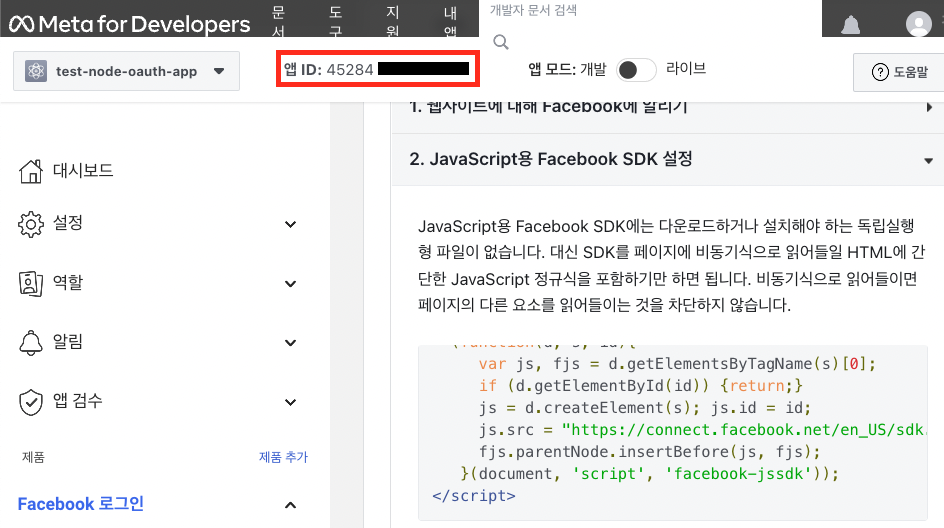Expand the 역할 section chevron
Viewport: 944px width, 528px height.
click(x=290, y=284)
